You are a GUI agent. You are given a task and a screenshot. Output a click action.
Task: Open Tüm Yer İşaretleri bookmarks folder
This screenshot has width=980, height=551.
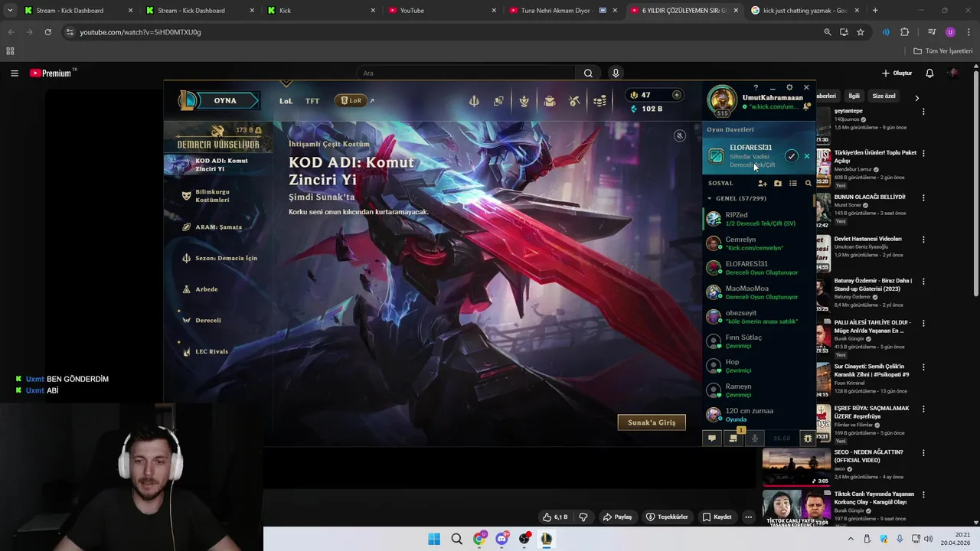coord(943,51)
